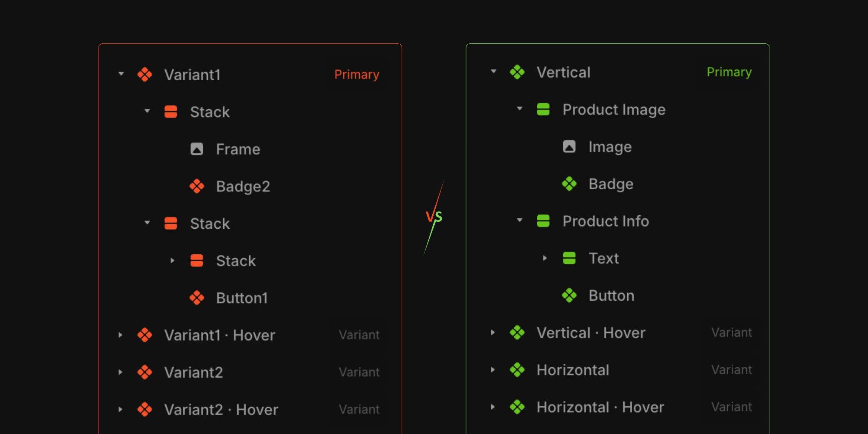This screenshot has width=868, height=434.
Task: Collapse the Variant1 component layer
Action: point(121,74)
